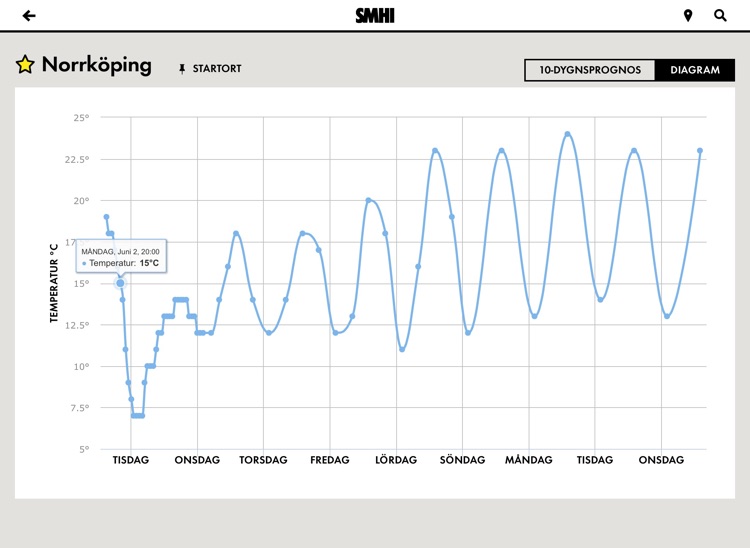The width and height of the screenshot is (750, 548).
Task: Click the highest peak point at 24°
Action: pos(568,134)
